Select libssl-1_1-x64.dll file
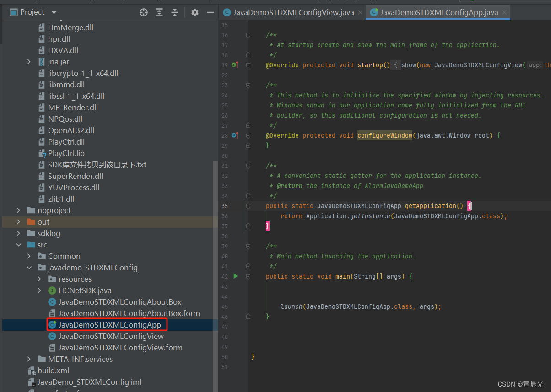The height and width of the screenshot is (392, 551). (x=76, y=96)
